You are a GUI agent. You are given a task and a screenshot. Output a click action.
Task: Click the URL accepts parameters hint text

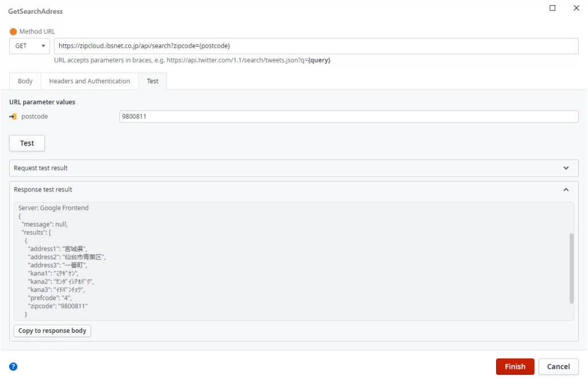[x=192, y=60]
